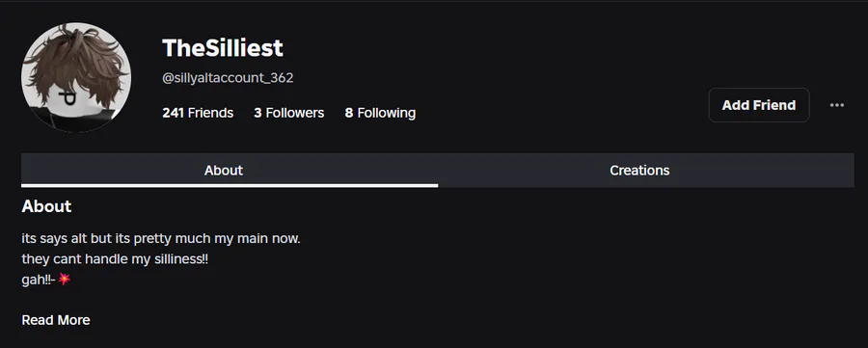Screen dimensions: 868x348
Task: Open the 8 Following list
Action: coord(380,113)
